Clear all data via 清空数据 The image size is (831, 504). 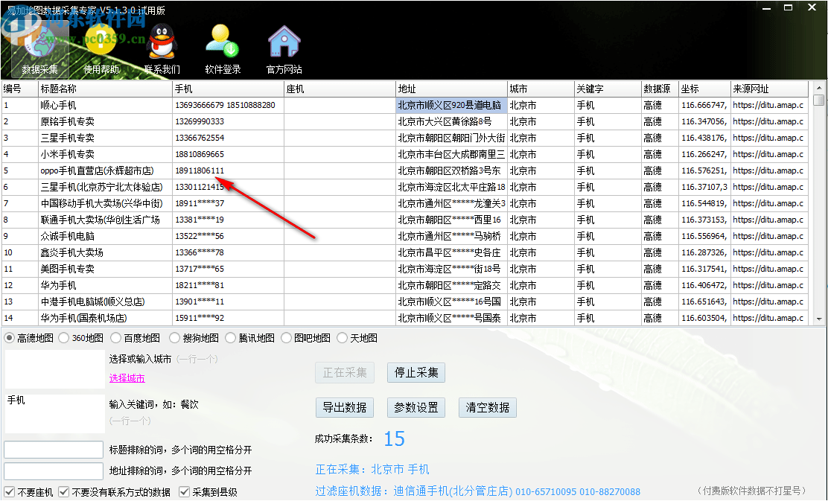(x=487, y=407)
